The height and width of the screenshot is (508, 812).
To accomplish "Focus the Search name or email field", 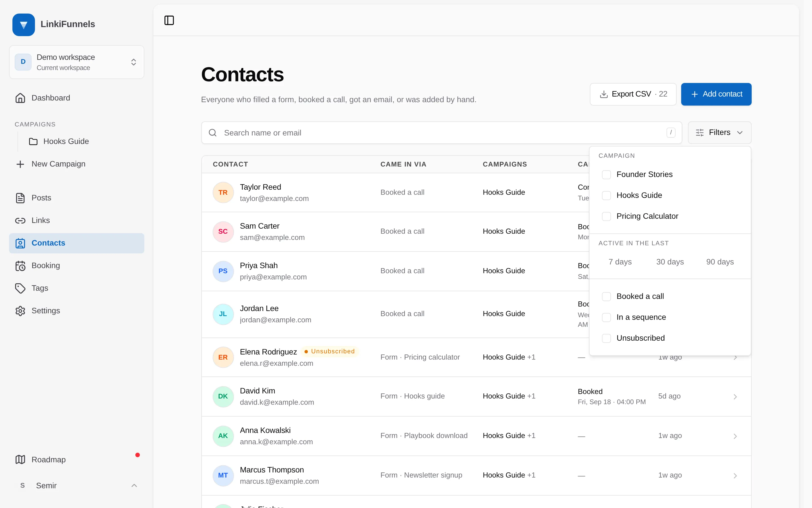I will (441, 133).
